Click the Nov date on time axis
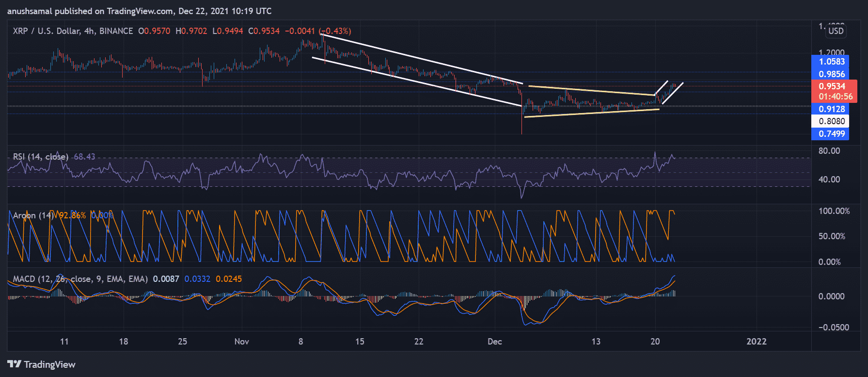 [x=241, y=342]
